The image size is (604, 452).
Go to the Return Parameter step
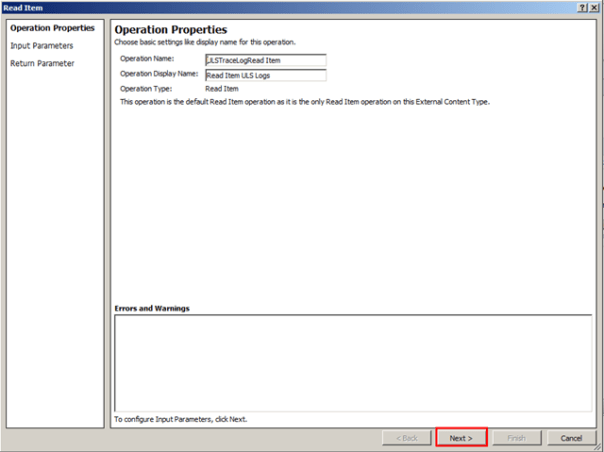click(42, 63)
